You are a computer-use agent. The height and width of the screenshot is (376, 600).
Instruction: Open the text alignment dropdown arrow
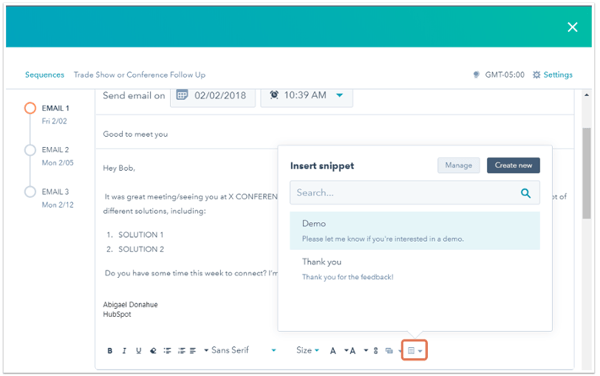point(206,350)
